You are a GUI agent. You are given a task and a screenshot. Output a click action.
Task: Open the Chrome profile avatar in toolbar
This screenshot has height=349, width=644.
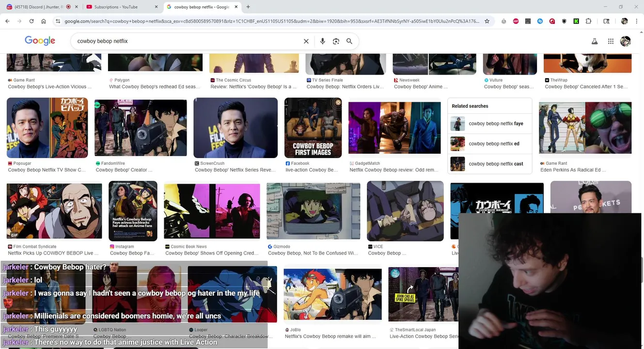pyautogui.click(x=624, y=21)
